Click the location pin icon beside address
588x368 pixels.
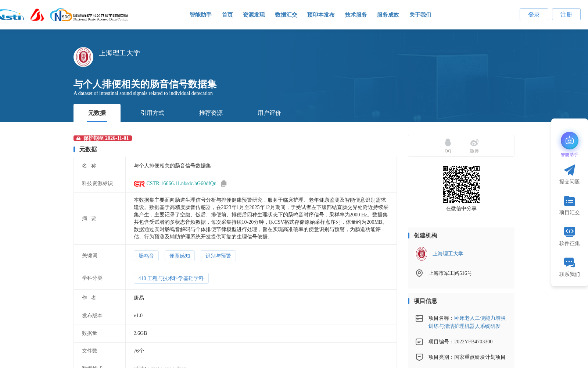point(419,273)
